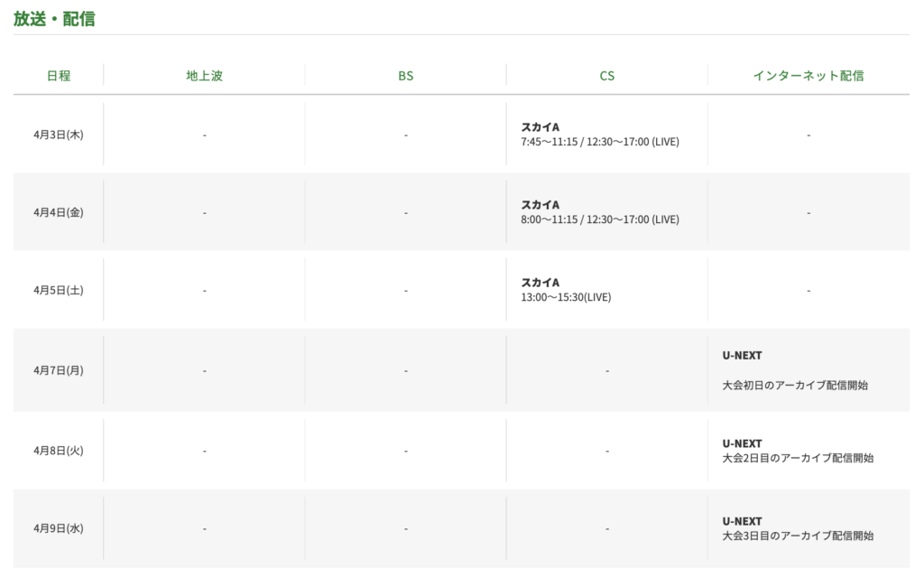This screenshot has width=924, height=578.
Task: Click the CS column header
Action: click(607, 76)
